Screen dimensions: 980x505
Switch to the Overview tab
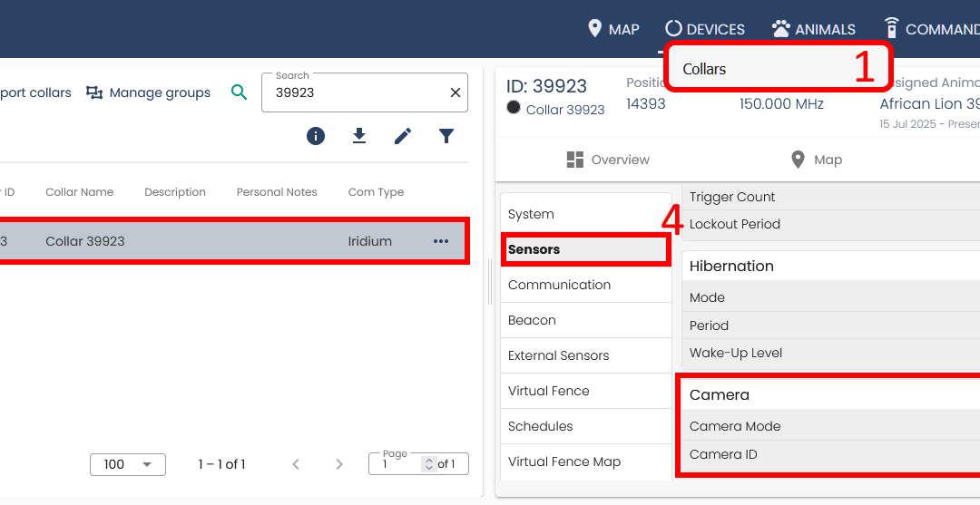point(608,160)
